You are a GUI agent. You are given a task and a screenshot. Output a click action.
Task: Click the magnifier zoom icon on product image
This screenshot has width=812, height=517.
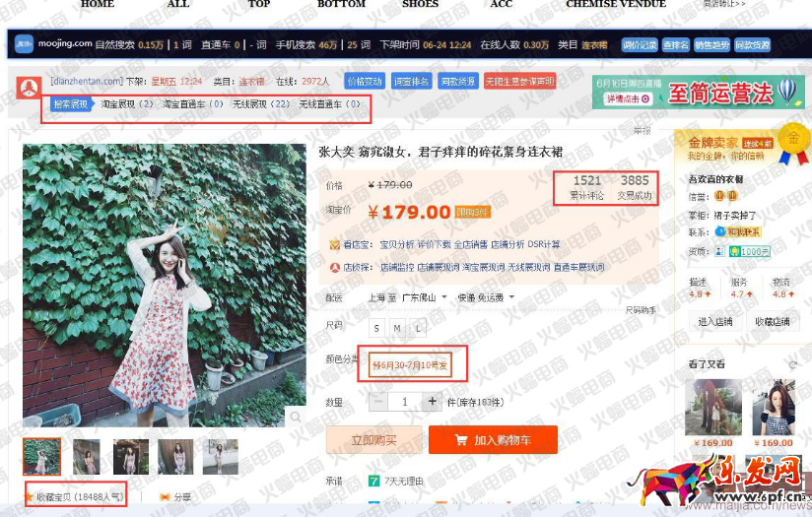coord(295,419)
